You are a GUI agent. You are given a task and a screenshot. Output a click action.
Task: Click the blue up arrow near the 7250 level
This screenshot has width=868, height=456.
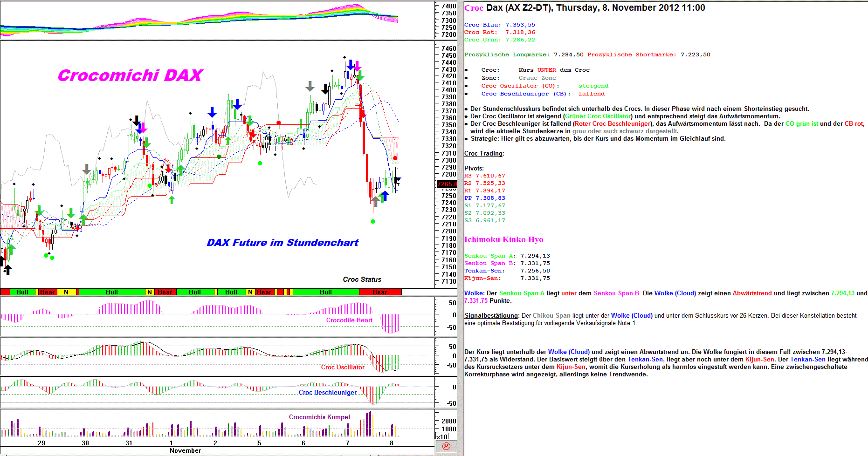tap(385, 196)
